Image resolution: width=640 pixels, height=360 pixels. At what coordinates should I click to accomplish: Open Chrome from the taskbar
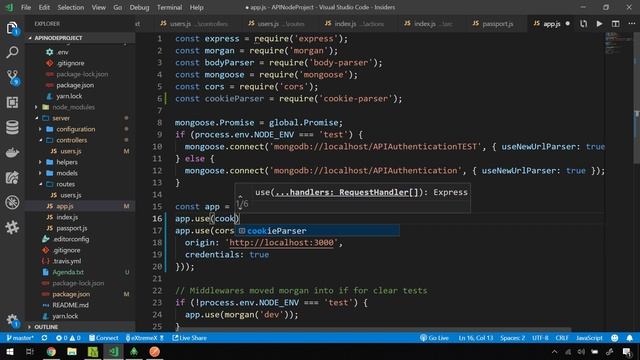click(x=51, y=351)
